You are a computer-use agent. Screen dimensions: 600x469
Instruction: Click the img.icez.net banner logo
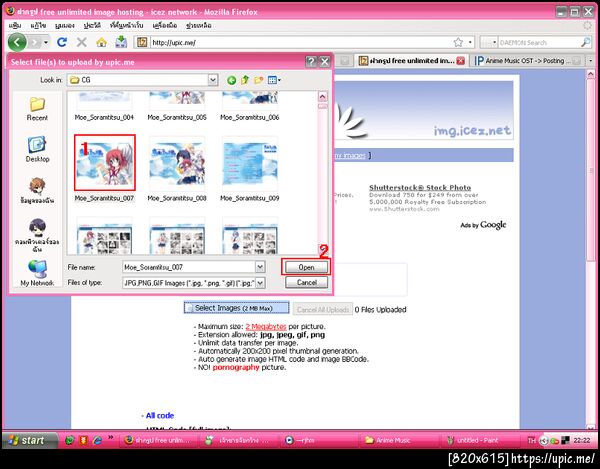coord(472,130)
